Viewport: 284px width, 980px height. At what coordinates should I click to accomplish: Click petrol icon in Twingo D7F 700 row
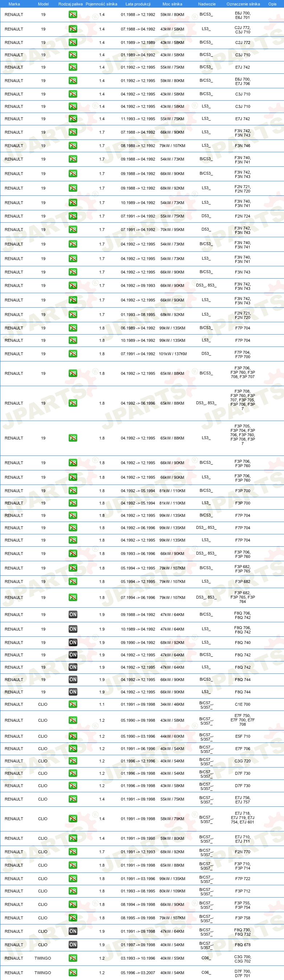tap(73, 973)
